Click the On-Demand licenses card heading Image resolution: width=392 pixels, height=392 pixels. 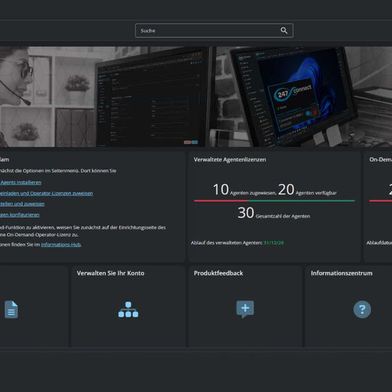click(x=380, y=160)
